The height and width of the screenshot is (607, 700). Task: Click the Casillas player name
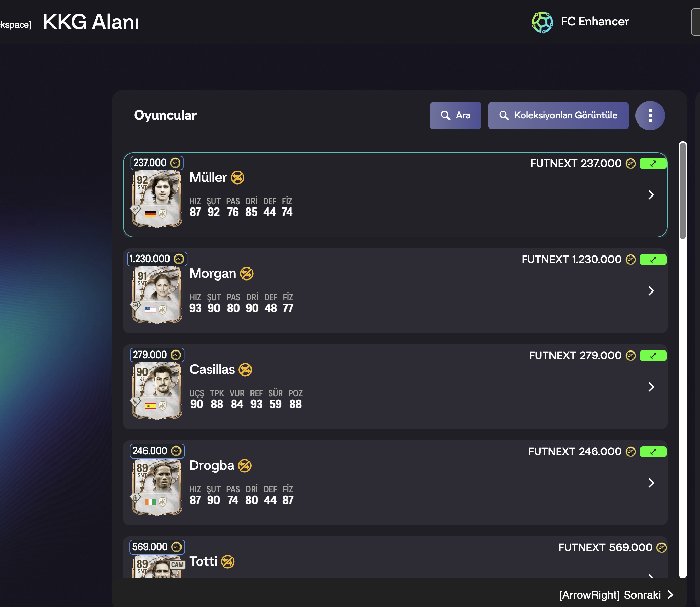[x=212, y=370]
